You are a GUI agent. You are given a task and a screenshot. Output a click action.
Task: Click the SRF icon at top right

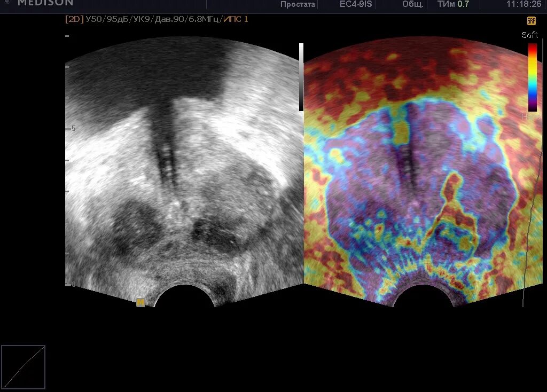[x=531, y=21]
